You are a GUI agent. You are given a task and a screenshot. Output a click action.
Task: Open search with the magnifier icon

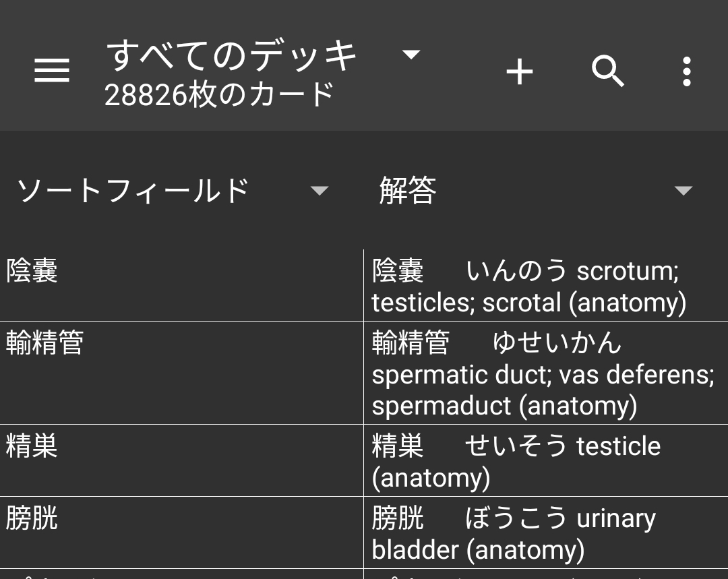607,71
